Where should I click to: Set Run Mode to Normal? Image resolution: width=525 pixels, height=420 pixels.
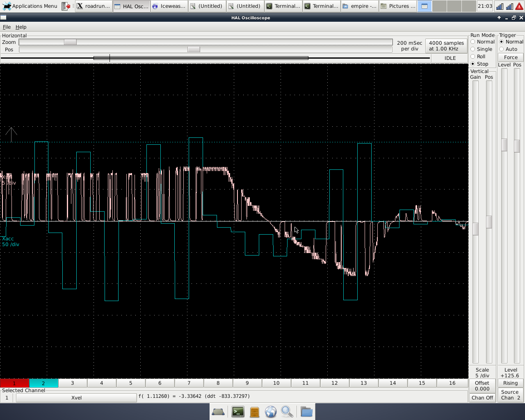(483, 42)
